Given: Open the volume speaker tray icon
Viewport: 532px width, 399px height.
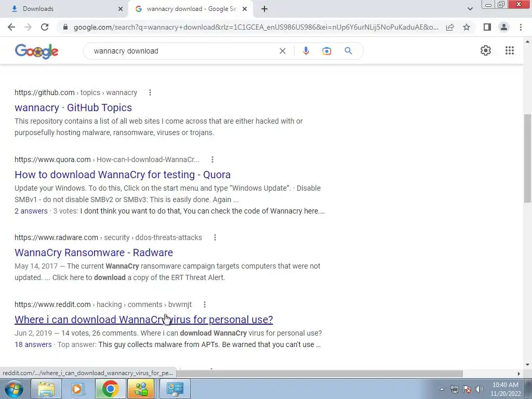Looking at the screenshot, I should (479, 389).
